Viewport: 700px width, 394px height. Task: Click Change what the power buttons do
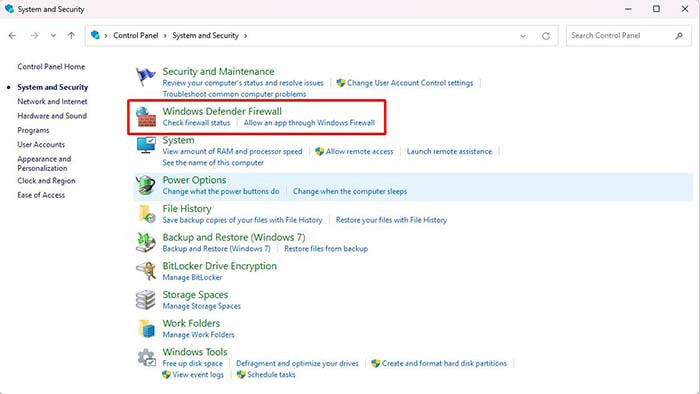coord(221,191)
